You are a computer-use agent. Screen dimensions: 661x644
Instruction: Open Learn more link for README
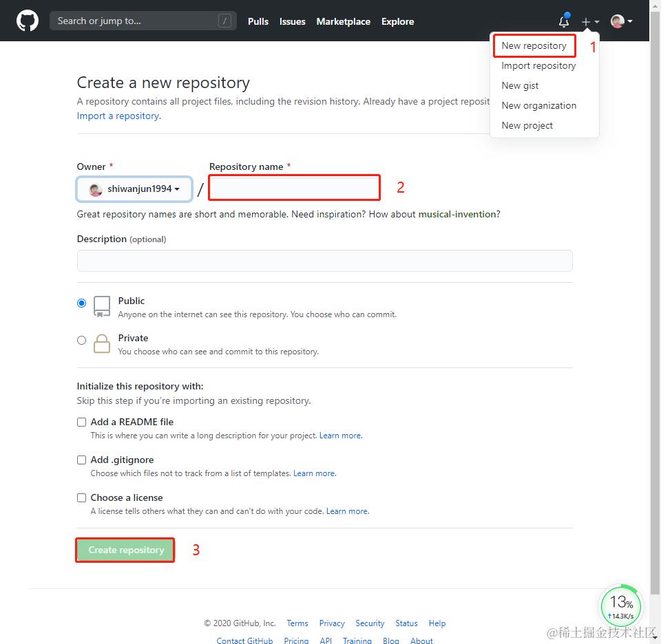click(341, 436)
